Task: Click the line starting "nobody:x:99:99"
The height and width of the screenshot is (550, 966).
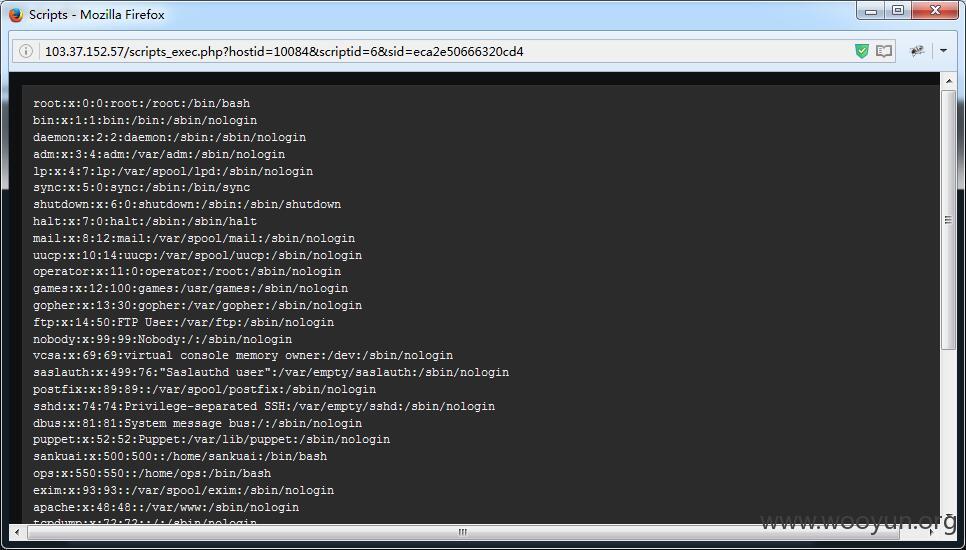Action: (x=163, y=339)
